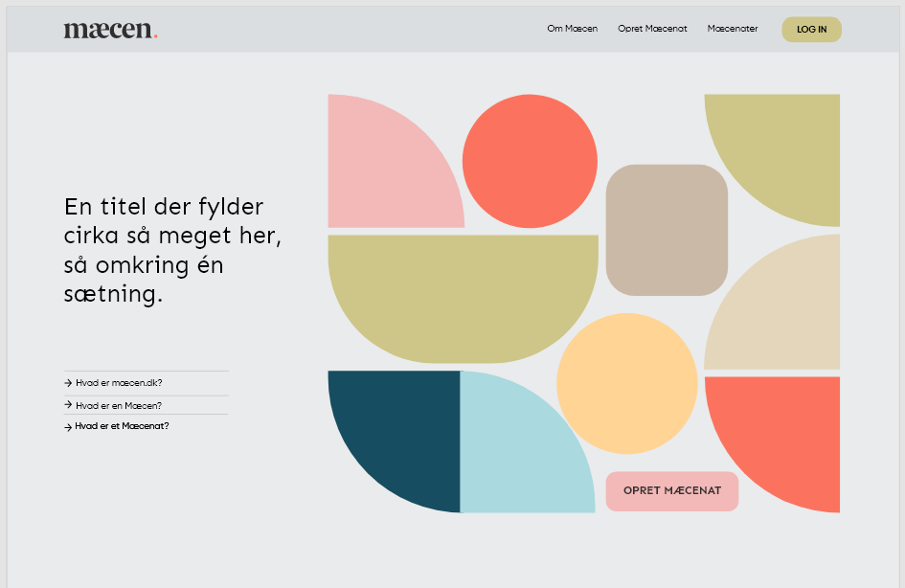Click the arrow icon beside "Hvad er mæcen.dk?"
The width and height of the screenshot is (905, 588).
point(68,383)
